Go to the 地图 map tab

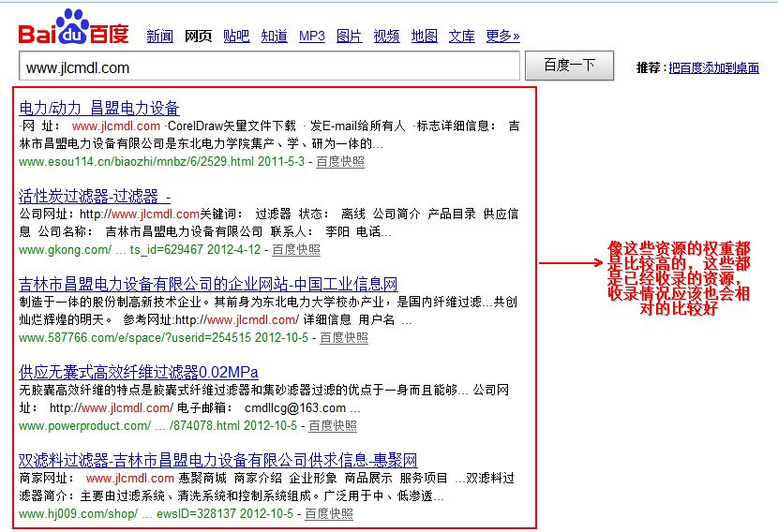(425, 37)
